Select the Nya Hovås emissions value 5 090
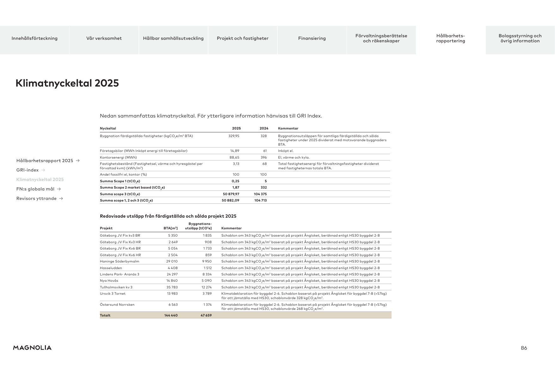Viewport: 555px width, 392px height. click(x=207, y=280)
